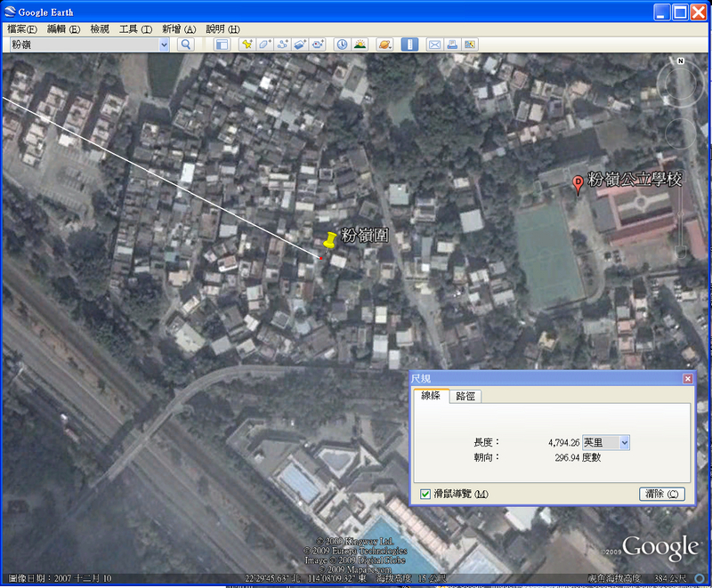
Task: Click the red D marker pin
Action: (x=578, y=185)
